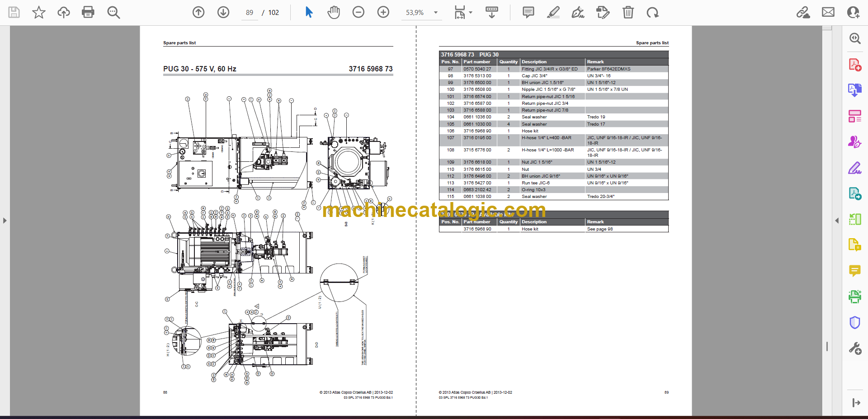The width and height of the screenshot is (868, 419).
Task: Click the Stamp tool icon
Action: click(603, 12)
